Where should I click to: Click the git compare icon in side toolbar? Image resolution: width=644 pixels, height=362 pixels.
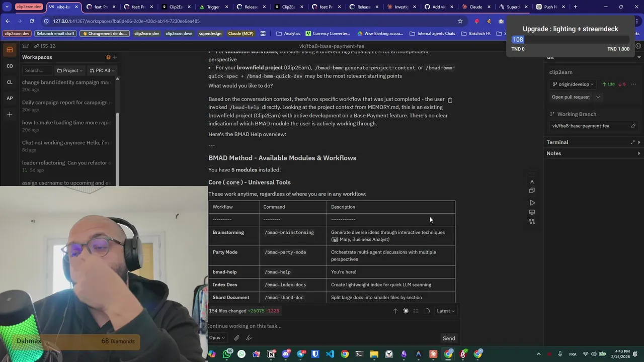[x=532, y=222]
